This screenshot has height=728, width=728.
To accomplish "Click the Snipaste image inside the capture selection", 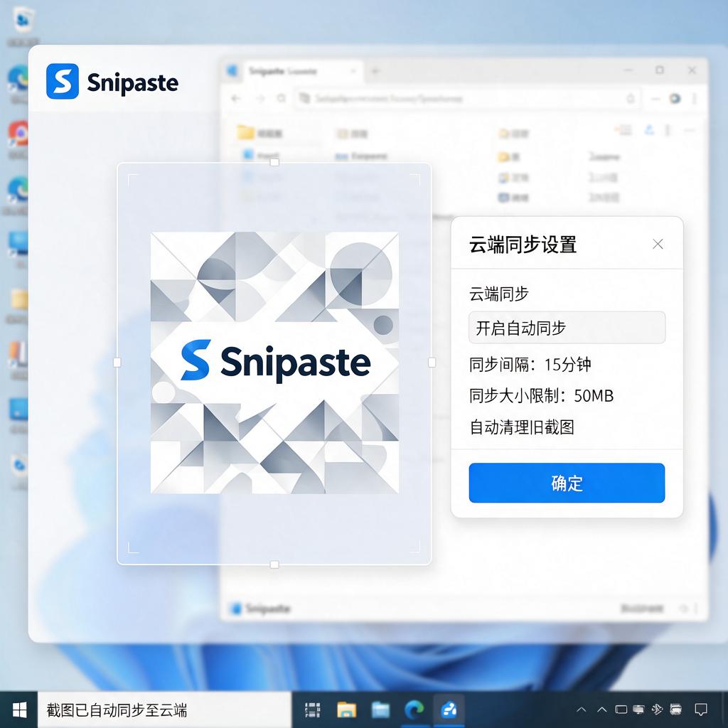I will pos(275,363).
